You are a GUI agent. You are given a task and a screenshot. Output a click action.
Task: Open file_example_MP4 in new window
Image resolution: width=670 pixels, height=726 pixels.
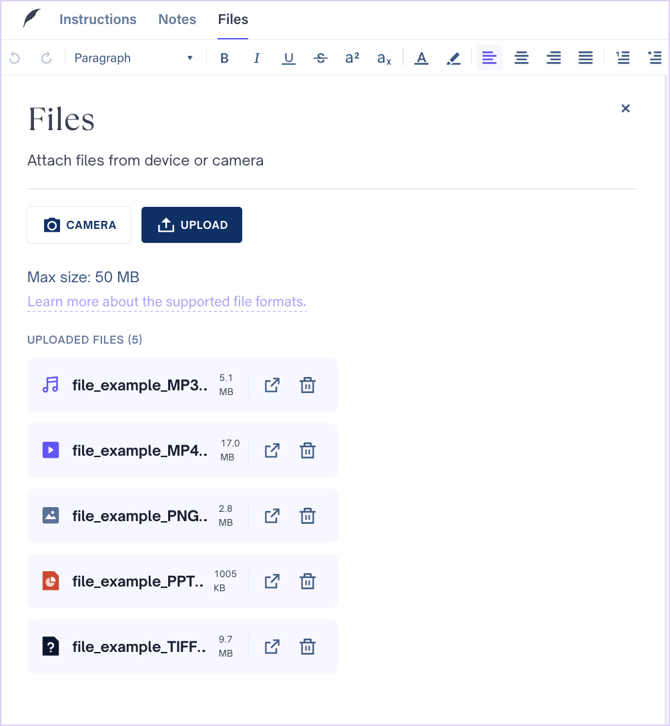pyautogui.click(x=272, y=450)
